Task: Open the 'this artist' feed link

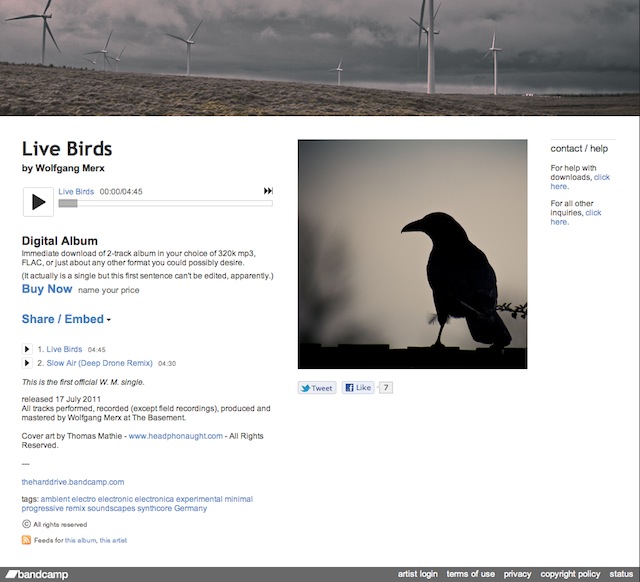Action: tap(113, 540)
